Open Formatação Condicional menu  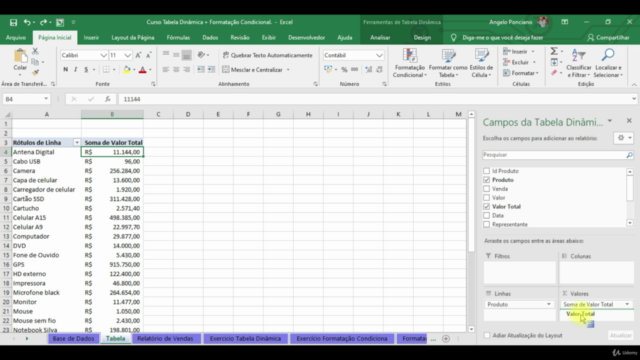tap(409, 63)
